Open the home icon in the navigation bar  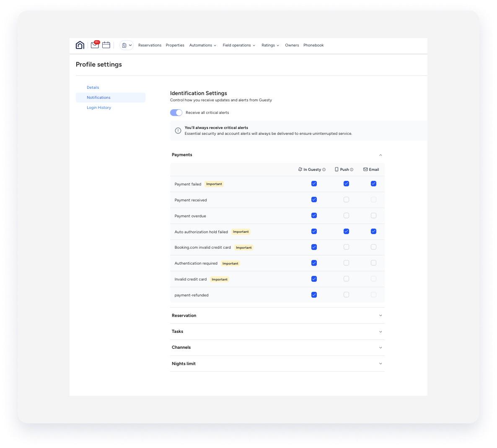click(x=80, y=45)
